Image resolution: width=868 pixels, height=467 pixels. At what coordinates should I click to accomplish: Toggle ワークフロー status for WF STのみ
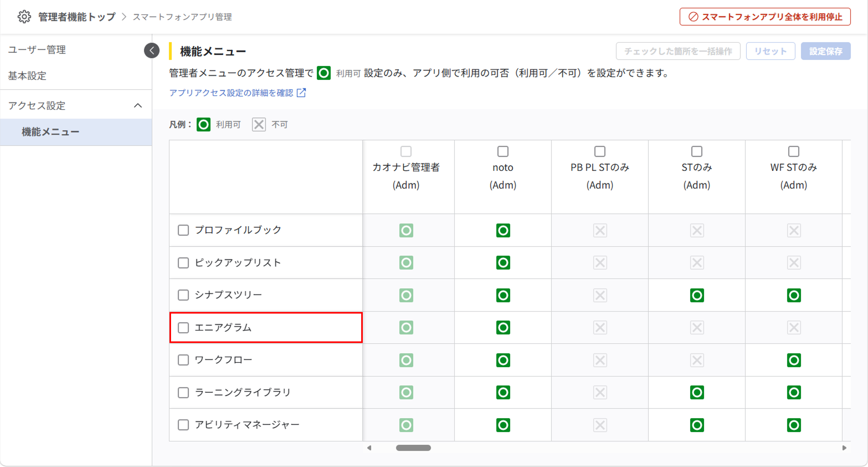click(794, 360)
